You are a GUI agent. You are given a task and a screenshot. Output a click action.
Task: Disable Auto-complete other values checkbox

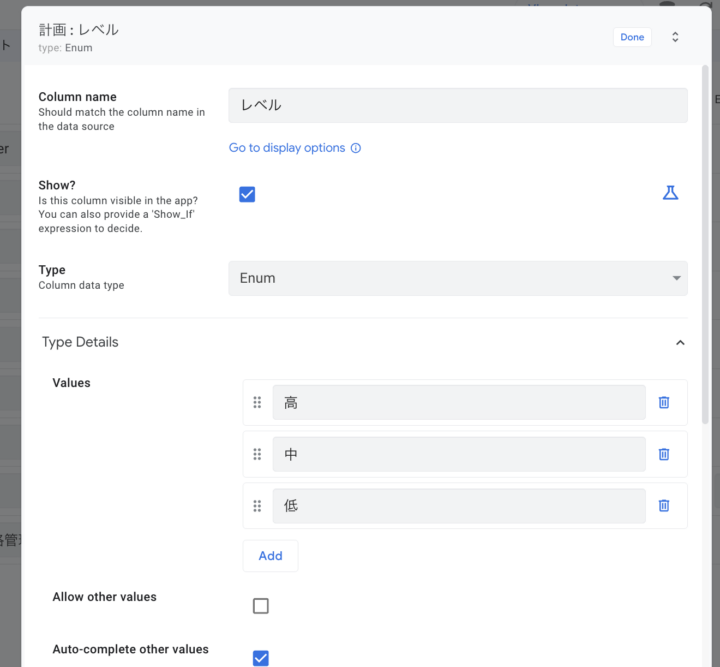pos(261,657)
